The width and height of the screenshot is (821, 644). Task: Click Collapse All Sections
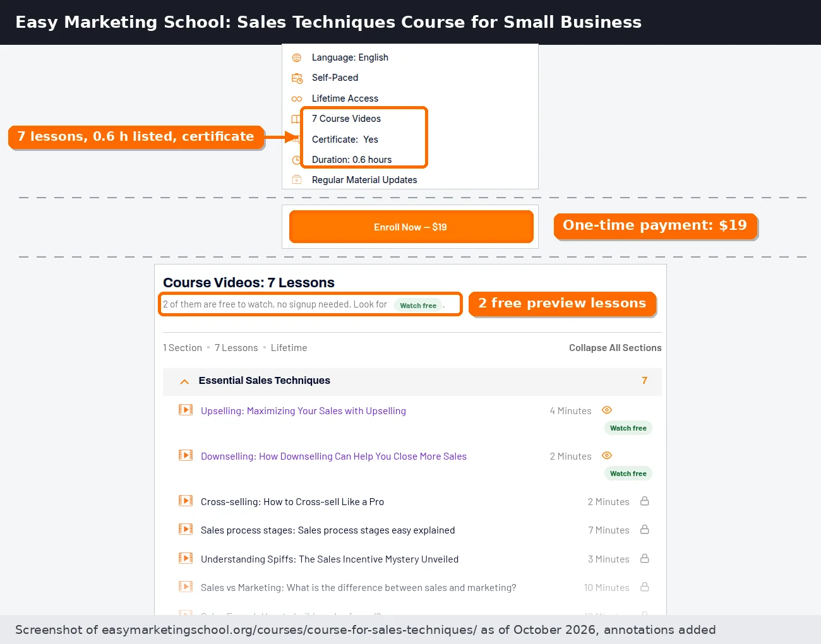point(615,348)
